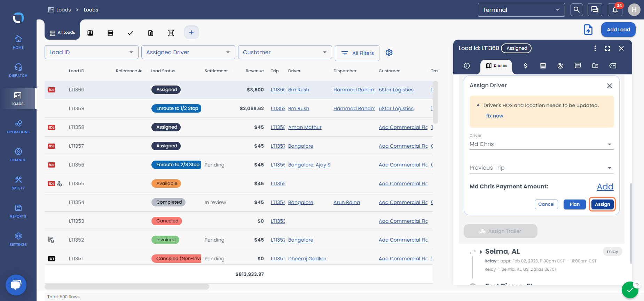Open the notes comment tab in load panel
The image size is (644, 301).
(x=578, y=66)
